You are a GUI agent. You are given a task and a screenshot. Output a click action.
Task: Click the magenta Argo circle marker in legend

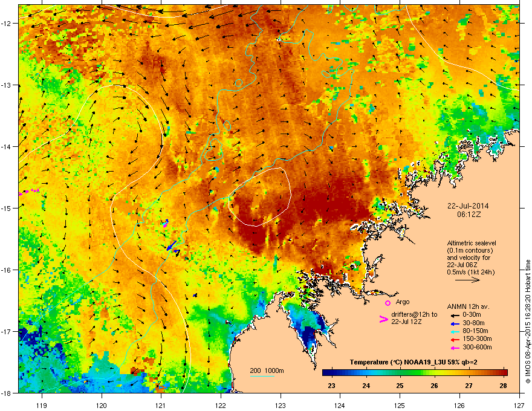pyautogui.click(x=388, y=303)
